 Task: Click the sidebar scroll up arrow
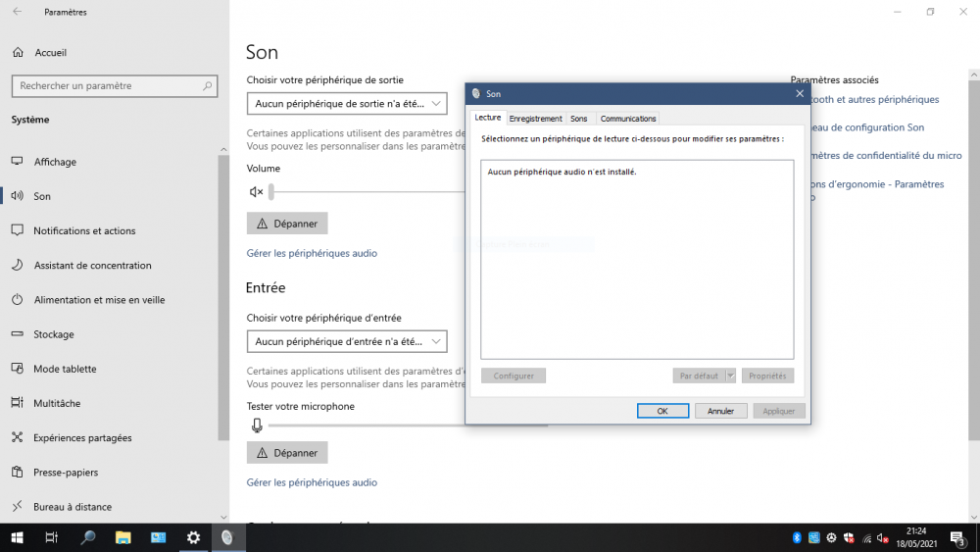point(223,149)
